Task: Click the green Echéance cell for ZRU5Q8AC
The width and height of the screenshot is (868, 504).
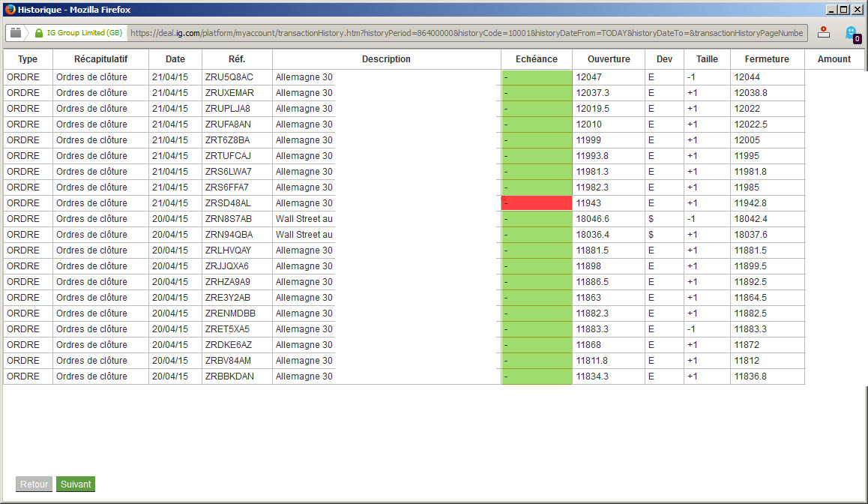Action: [537, 77]
